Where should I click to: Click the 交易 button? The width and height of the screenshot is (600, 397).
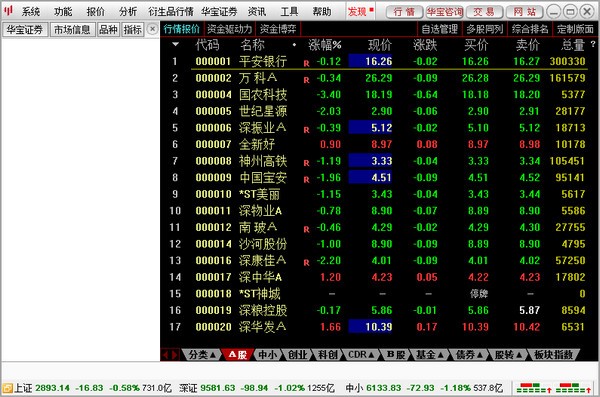click(484, 12)
